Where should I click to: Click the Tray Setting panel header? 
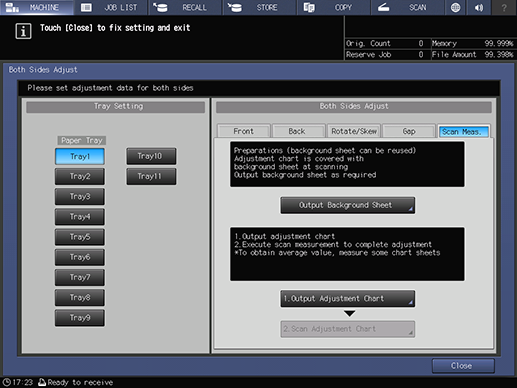115,107
